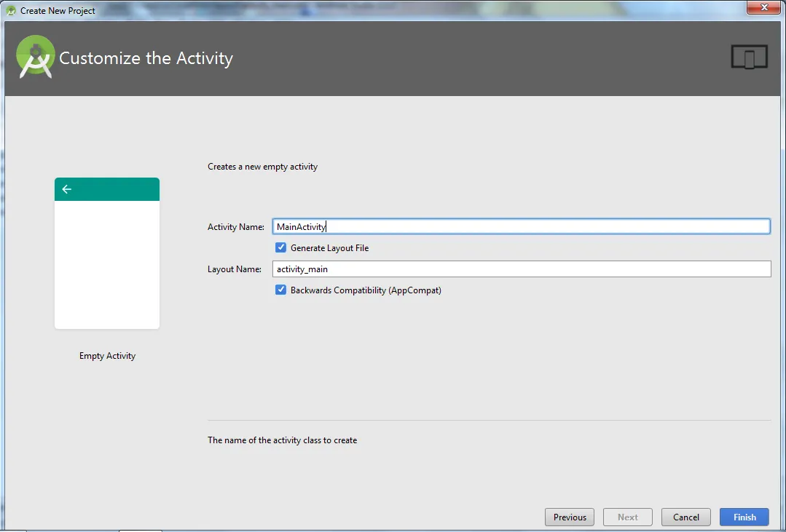Click 'Creates a new empty activity' description
786x532 pixels.
click(x=263, y=167)
